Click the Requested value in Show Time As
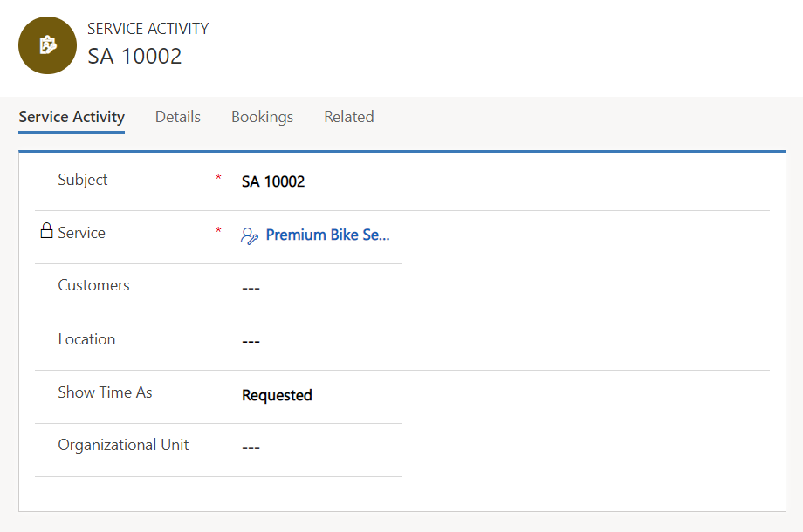Screen dimensions: 803x532 tap(277, 394)
